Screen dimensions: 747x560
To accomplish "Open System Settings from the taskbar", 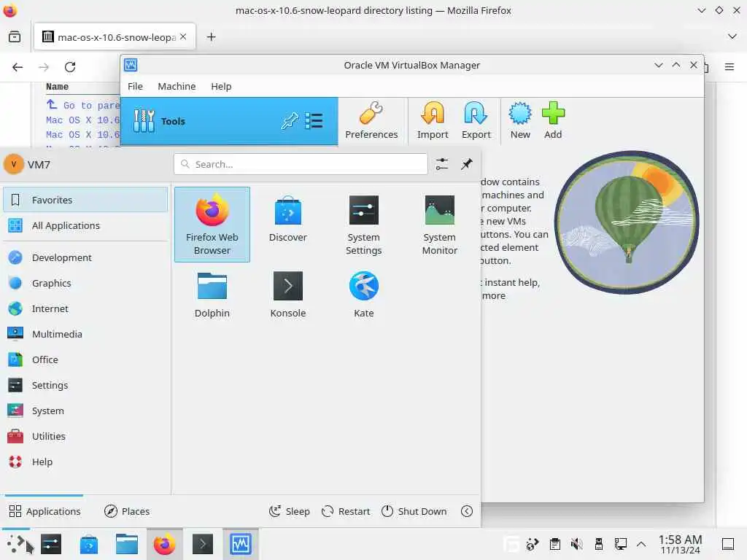I will tap(51, 544).
